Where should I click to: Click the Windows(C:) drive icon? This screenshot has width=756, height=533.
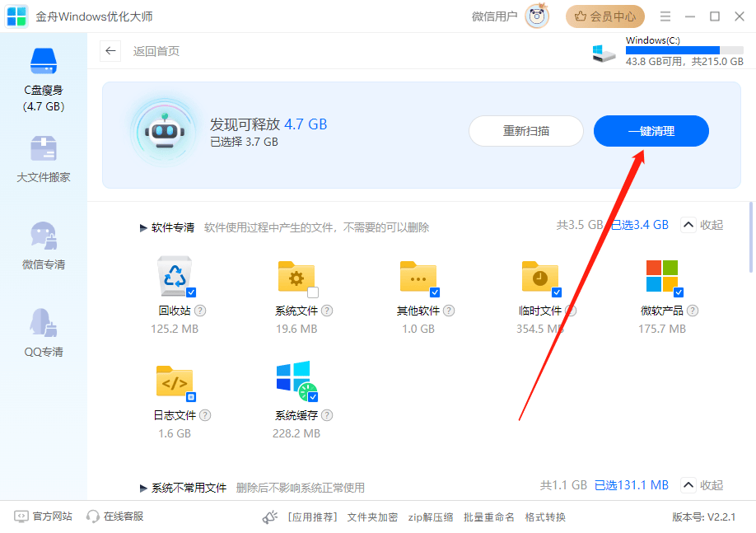click(x=604, y=53)
